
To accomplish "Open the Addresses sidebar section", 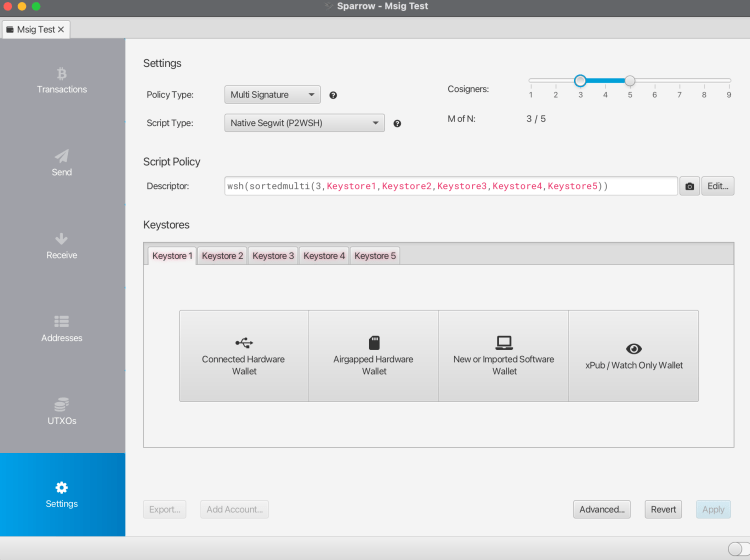I will tap(62, 329).
